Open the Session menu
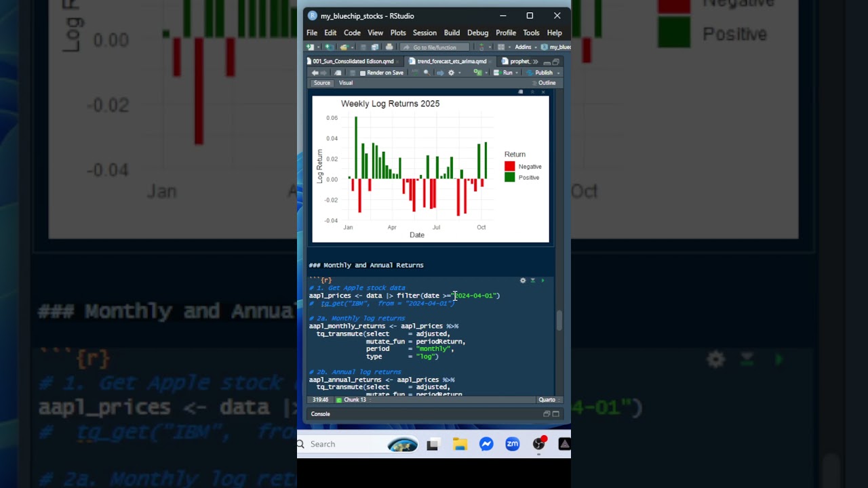The height and width of the screenshot is (488, 868). point(425,33)
